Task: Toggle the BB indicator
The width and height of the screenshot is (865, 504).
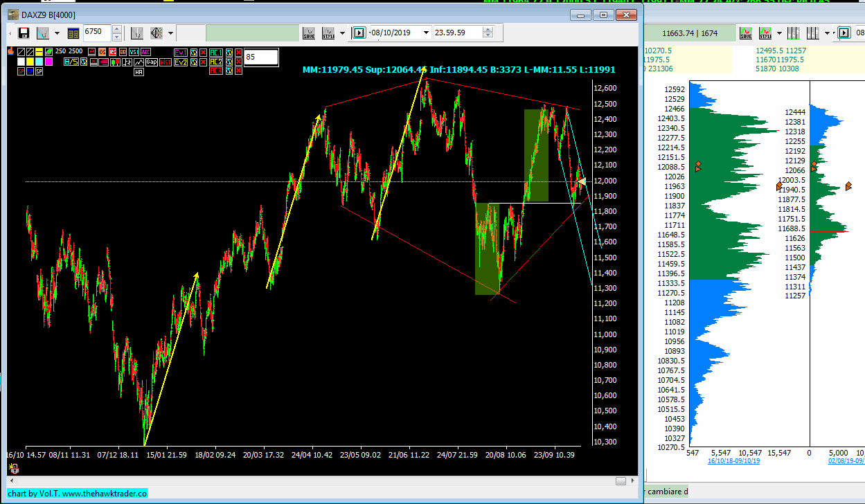Action: (x=123, y=52)
